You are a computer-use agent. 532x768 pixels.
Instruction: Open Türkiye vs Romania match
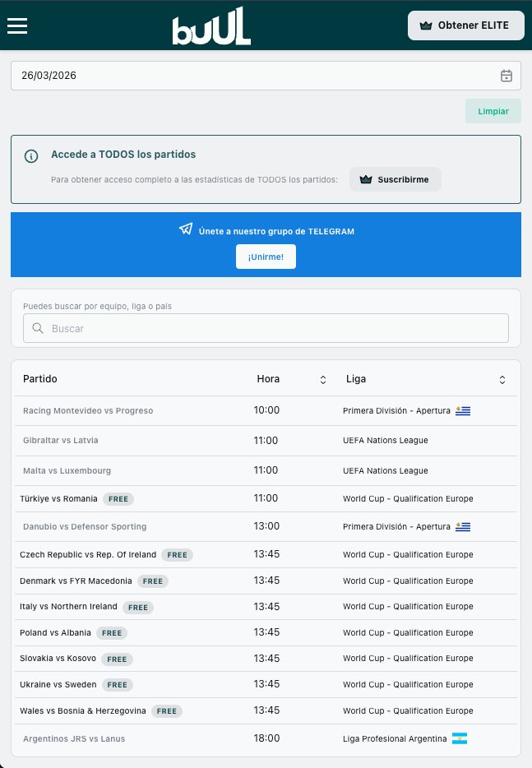coord(58,498)
